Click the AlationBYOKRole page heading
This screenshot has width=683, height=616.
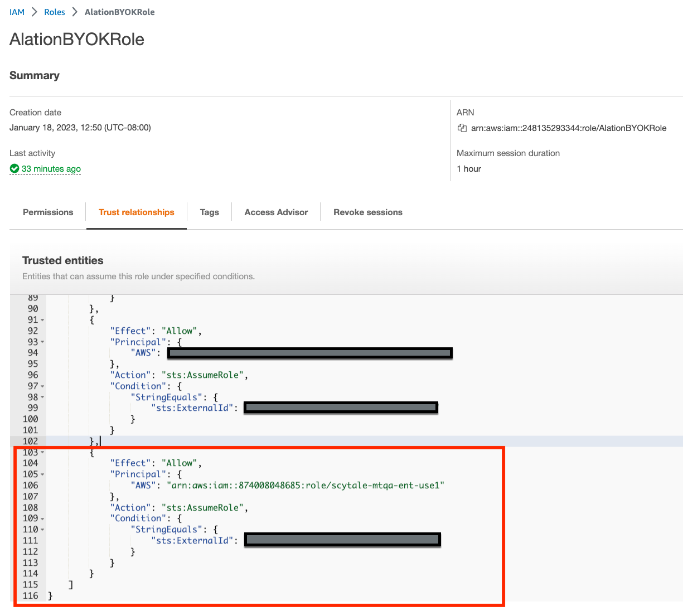tap(77, 39)
